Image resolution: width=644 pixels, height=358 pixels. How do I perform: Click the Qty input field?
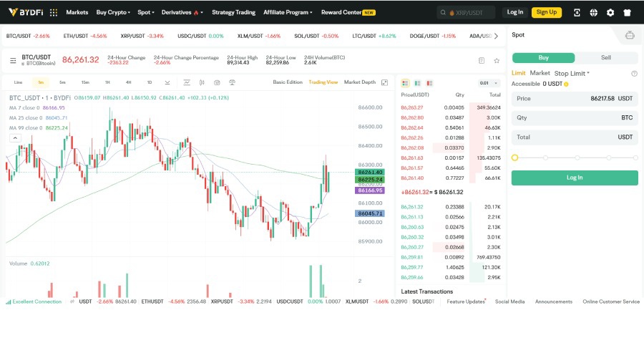(x=575, y=118)
